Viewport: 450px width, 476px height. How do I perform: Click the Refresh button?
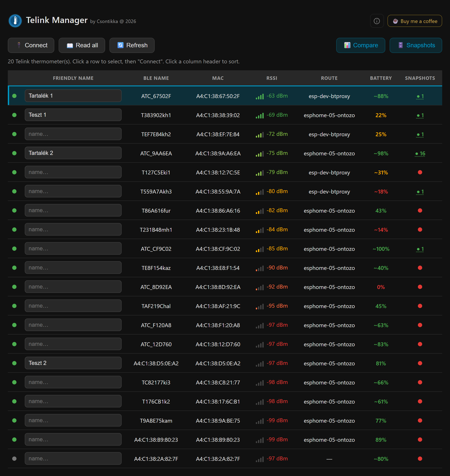[x=132, y=45]
